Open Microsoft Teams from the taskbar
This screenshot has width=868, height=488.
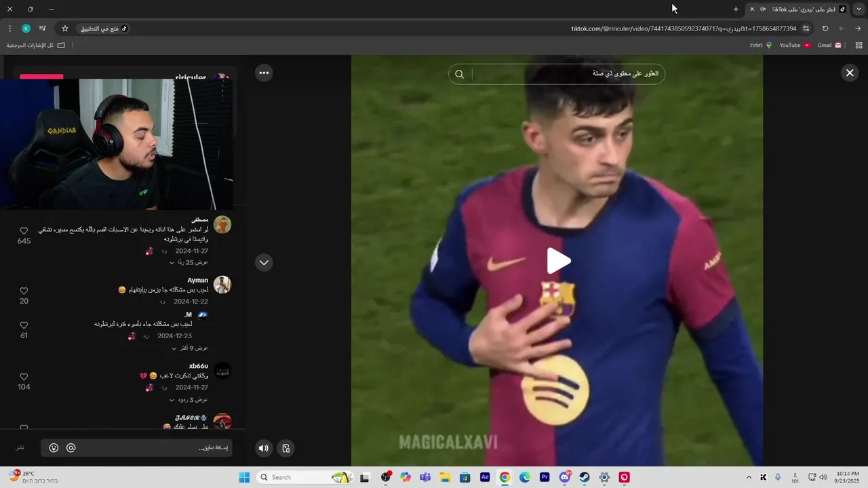coord(425,477)
